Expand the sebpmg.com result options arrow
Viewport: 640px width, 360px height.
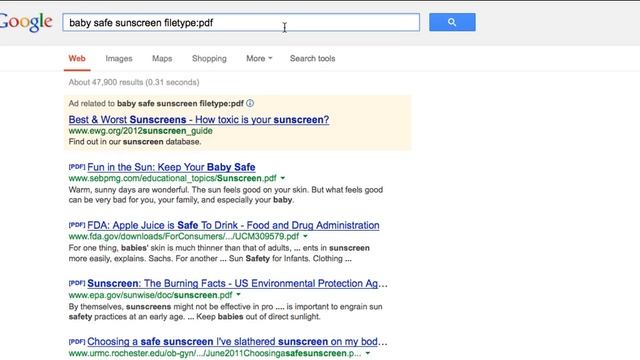(x=282, y=178)
